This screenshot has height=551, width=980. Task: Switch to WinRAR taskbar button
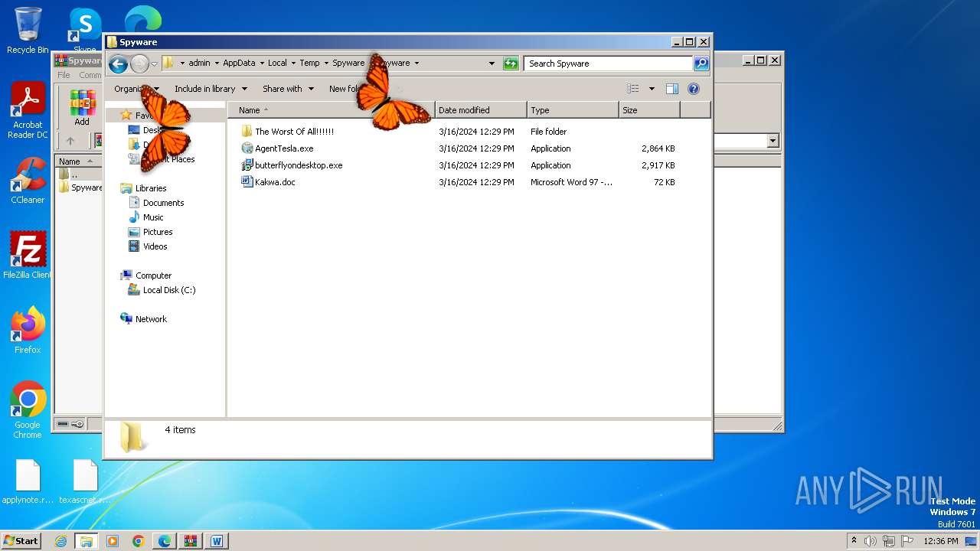click(x=191, y=541)
